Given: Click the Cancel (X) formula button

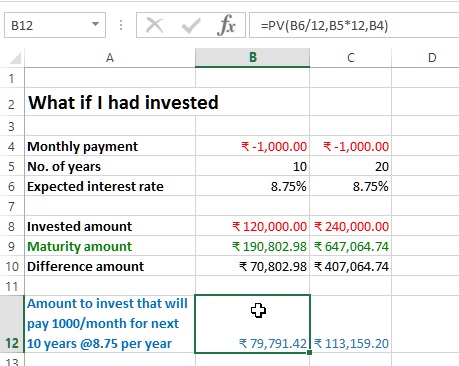Looking at the screenshot, I should click(x=155, y=25).
